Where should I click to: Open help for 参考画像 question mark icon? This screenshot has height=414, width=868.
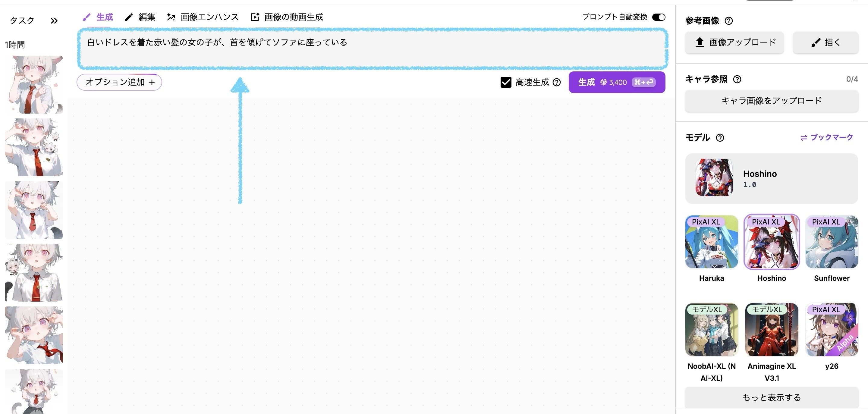(x=729, y=20)
